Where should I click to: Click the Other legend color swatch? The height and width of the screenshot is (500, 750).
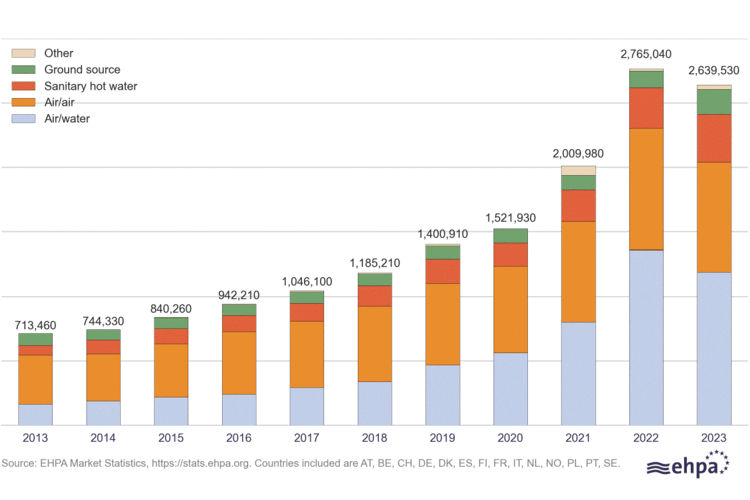(x=24, y=53)
